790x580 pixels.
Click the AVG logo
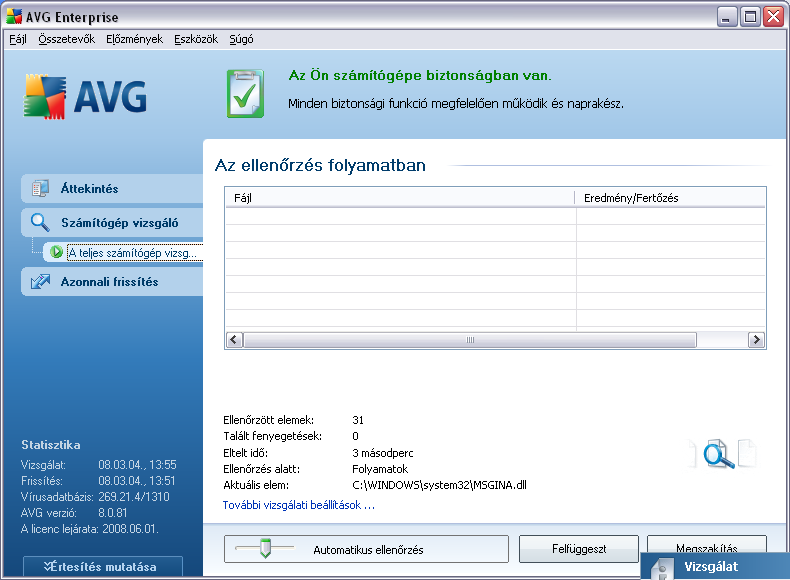(x=85, y=97)
